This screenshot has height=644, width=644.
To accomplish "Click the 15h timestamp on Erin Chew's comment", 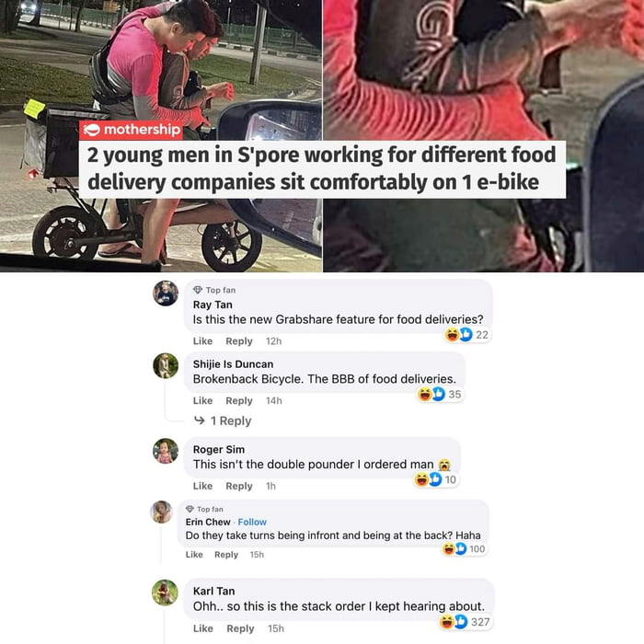I will tap(257, 555).
